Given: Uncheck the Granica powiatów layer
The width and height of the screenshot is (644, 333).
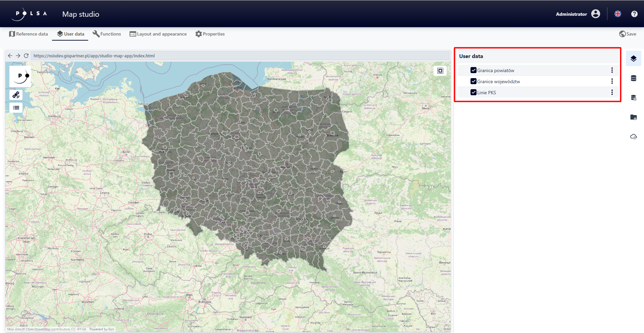Looking at the screenshot, I should click(473, 70).
